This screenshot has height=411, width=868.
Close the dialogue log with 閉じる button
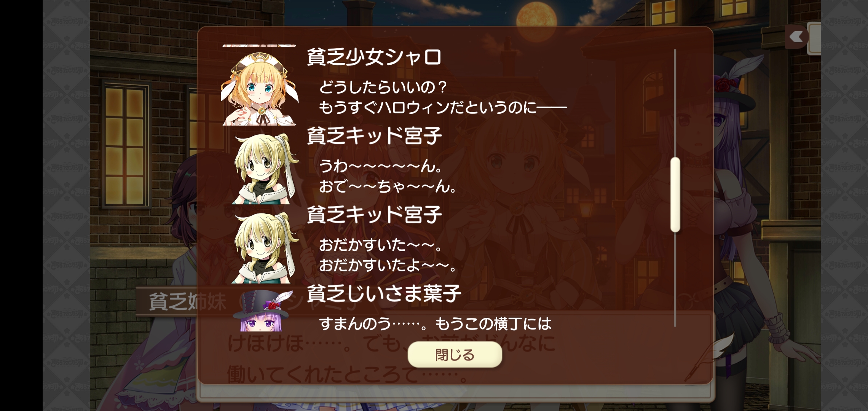455,355
